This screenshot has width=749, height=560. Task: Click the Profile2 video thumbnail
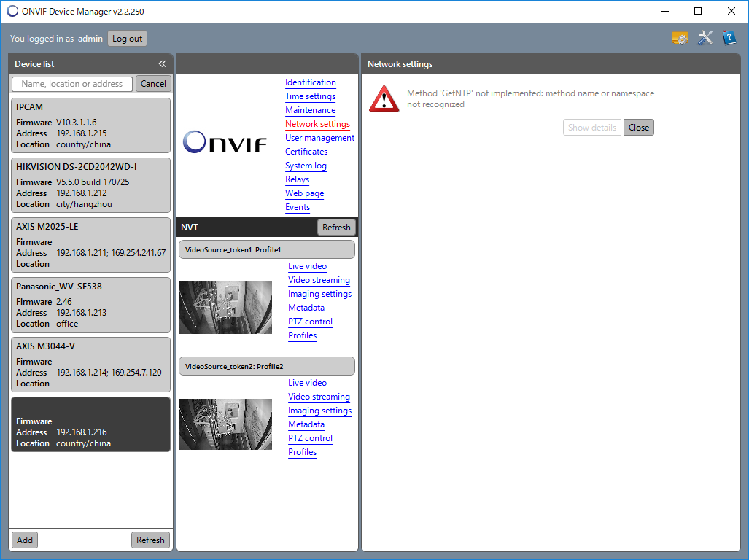[225, 424]
